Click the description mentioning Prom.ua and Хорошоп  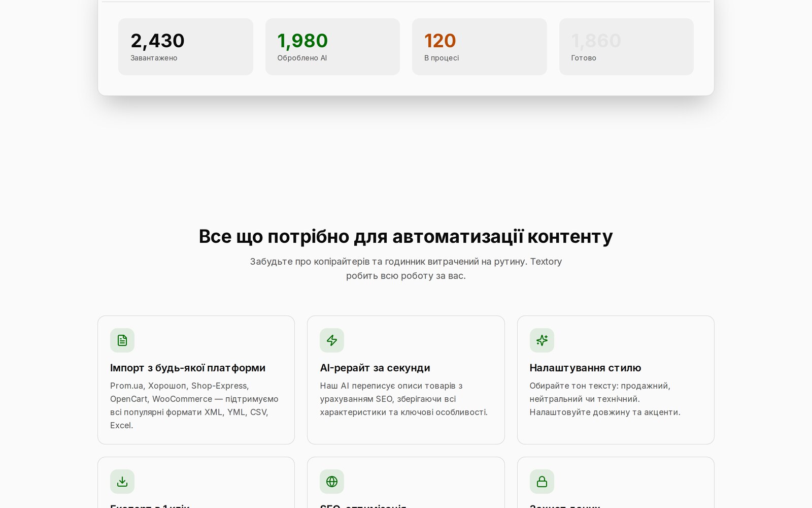tap(195, 405)
